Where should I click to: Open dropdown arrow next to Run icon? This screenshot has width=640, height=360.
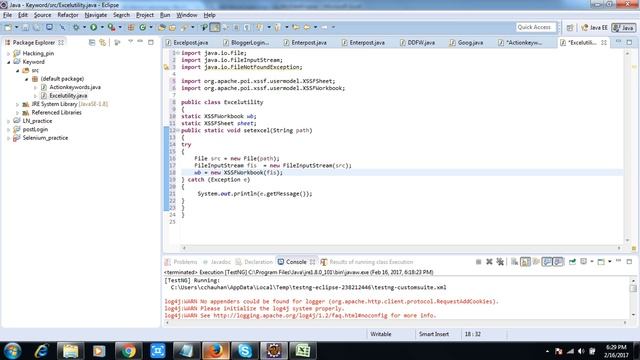(102, 27)
